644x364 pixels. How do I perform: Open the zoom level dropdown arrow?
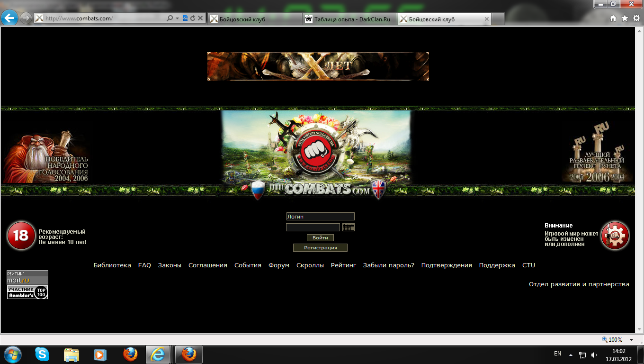click(x=631, y=340)
